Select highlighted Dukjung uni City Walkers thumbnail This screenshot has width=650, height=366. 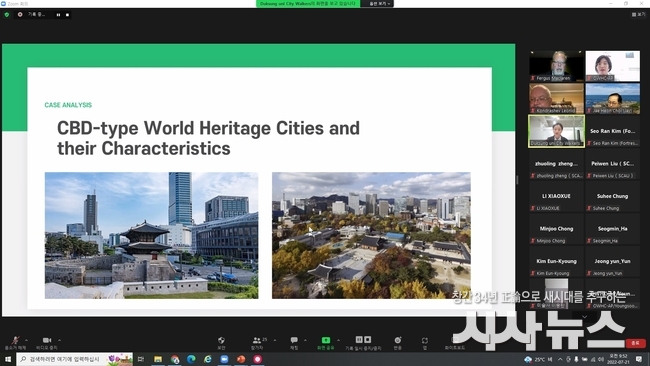pos(556,131)
